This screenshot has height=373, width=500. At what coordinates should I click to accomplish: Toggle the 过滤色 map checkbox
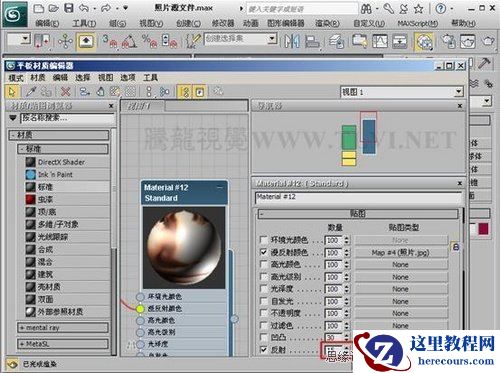pos(263,326)
